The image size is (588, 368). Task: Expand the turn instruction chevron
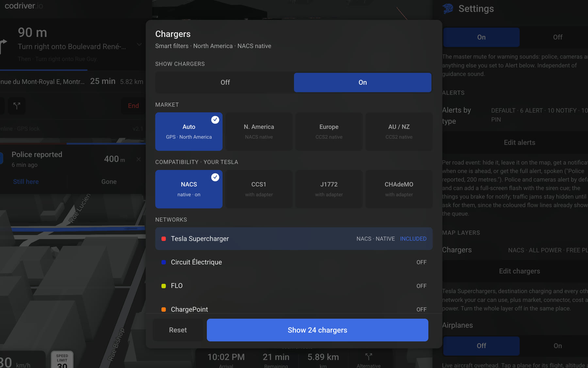[x=139, y=44]
